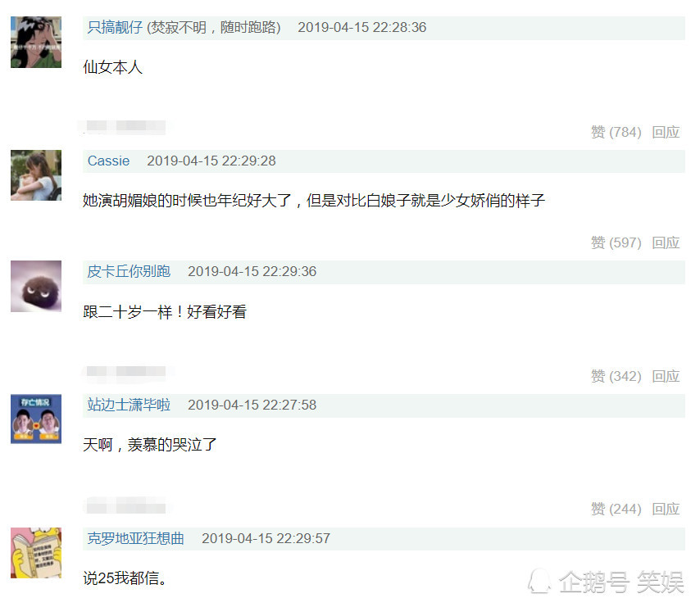This screenshot has width=700, height=607.
Task: Open avatar of user 只搞靓仔
Action: coord(36,43)
